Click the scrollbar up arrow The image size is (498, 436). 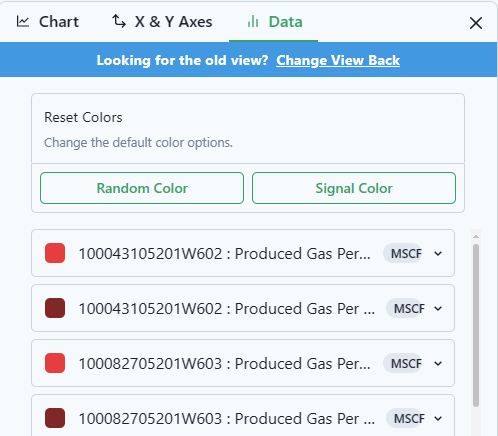click(x=476, y=236)
